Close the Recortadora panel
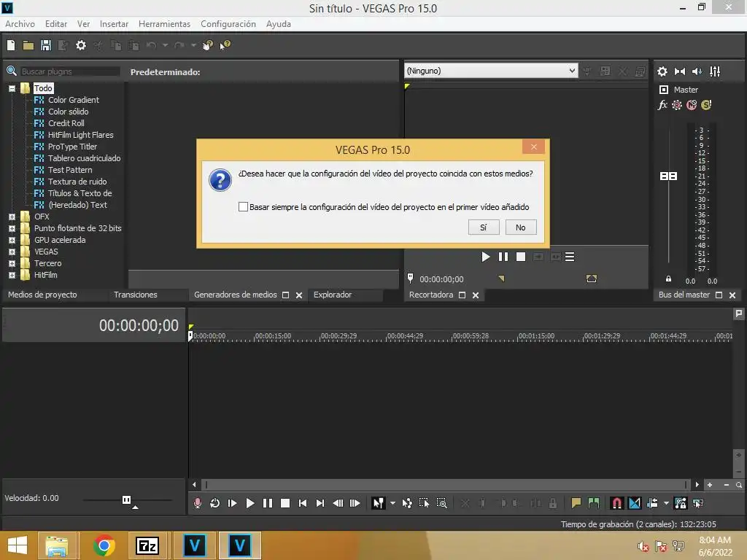747x560 pixels. click(x=476, y=295)
